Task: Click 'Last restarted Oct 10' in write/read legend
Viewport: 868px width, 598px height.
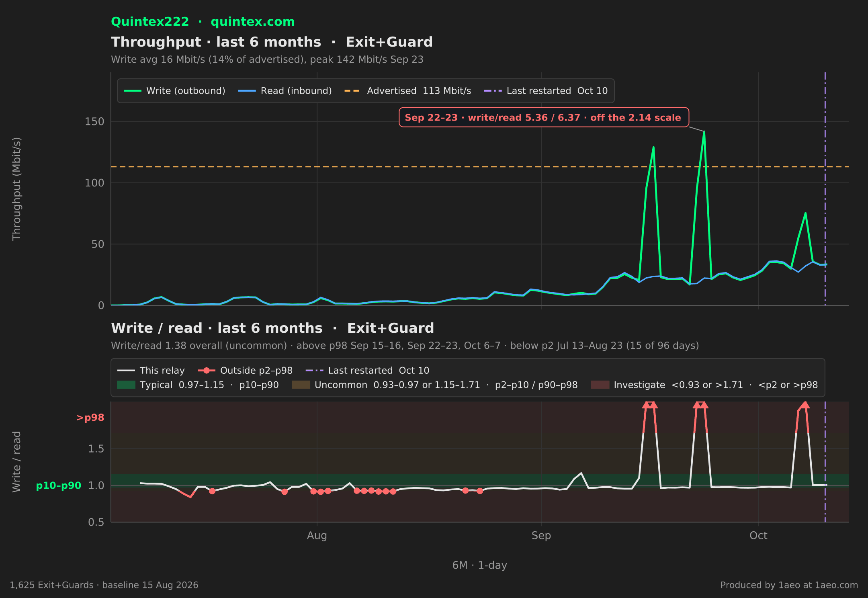Action: [367, 371]
